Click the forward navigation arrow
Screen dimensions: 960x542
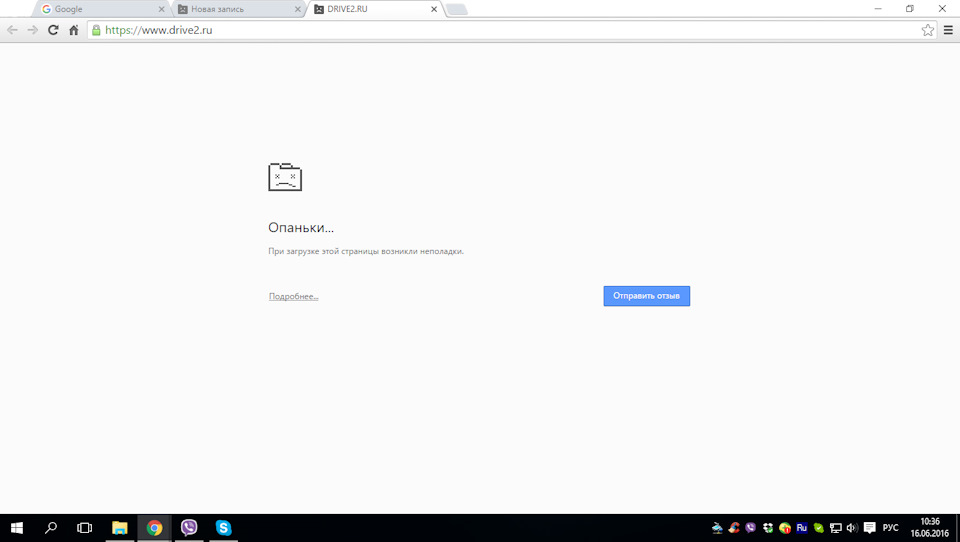pos(32,30)
